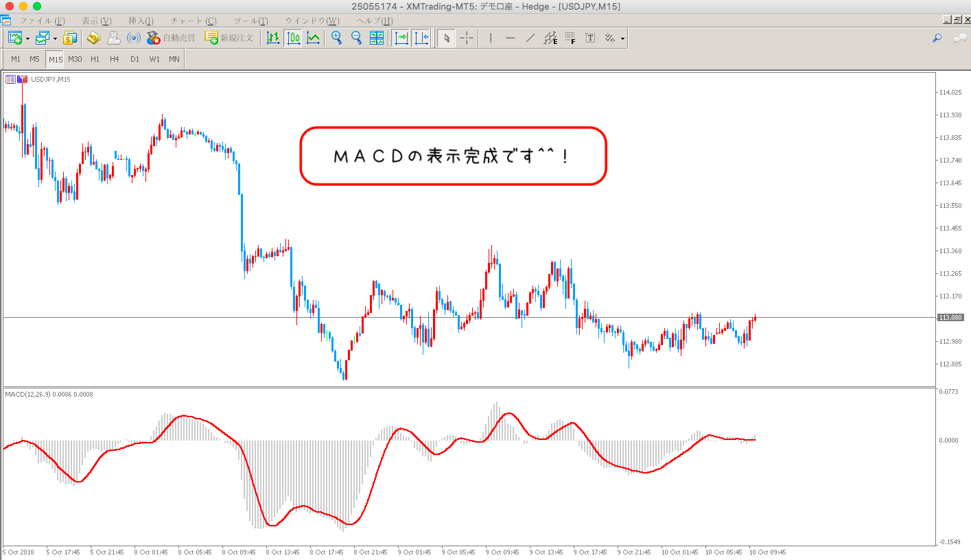This screenshot has width=971, height=560.
Task: Pick the trendline drawing tool
Action: tap(530, 38)
